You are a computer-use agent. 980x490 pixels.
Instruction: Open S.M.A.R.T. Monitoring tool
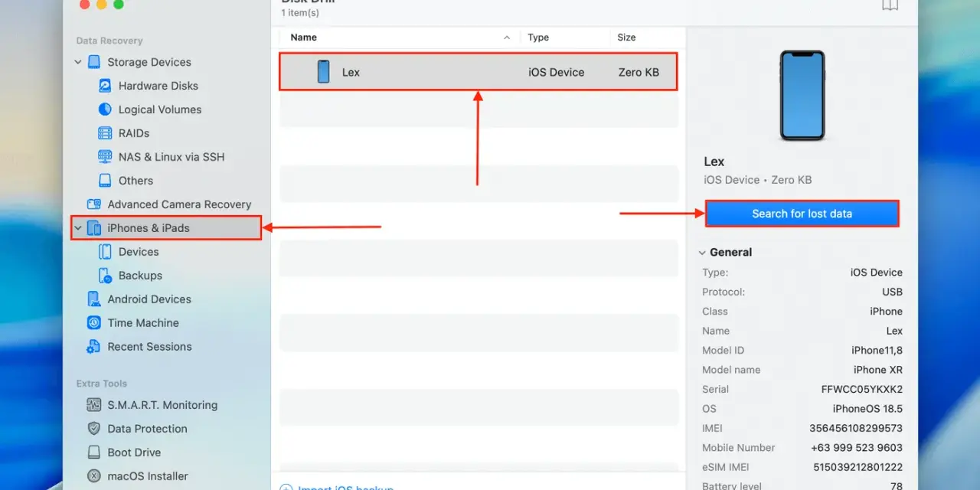pos(162,405)
